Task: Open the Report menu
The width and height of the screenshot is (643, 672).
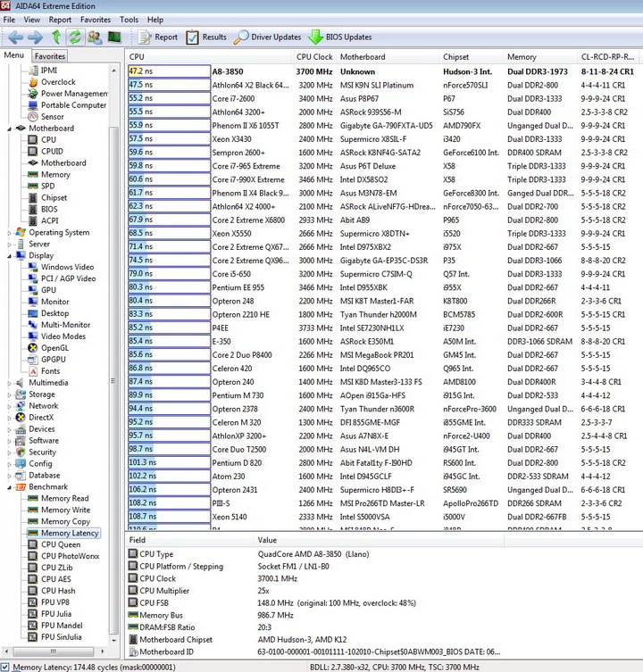Action: click(60, 20)
